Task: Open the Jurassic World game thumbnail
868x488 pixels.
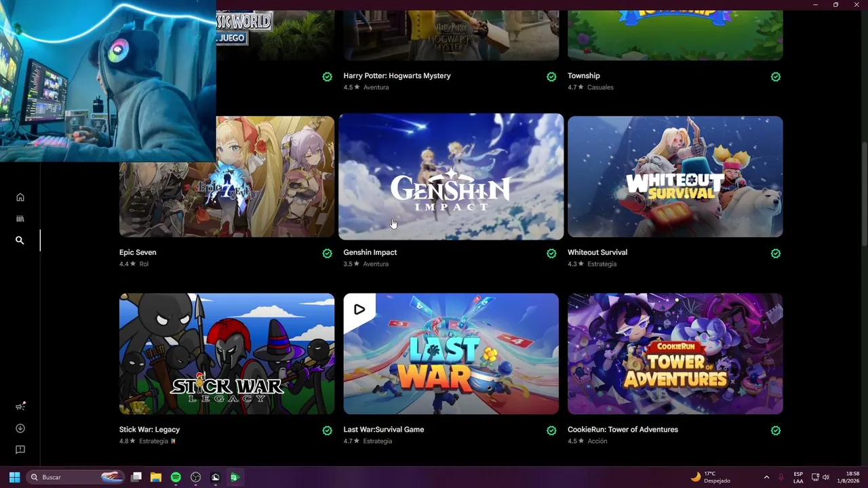Action: click(x=275, y=35)
